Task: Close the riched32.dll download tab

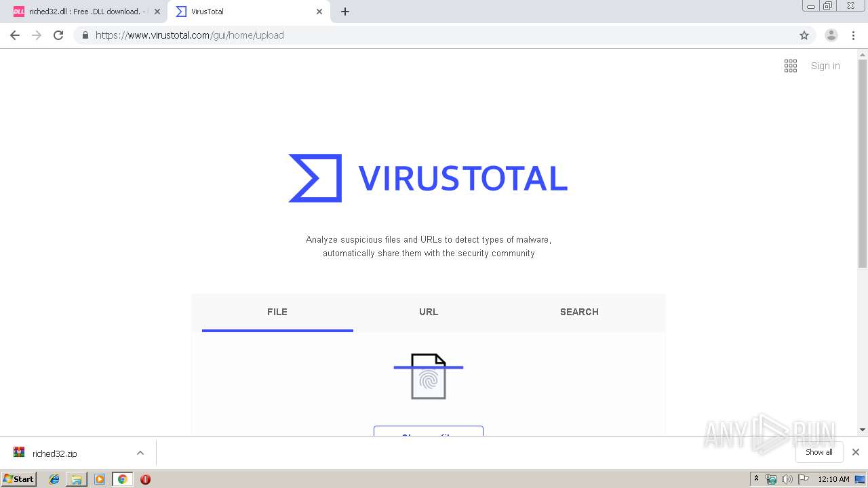Action: pos(157,12)
